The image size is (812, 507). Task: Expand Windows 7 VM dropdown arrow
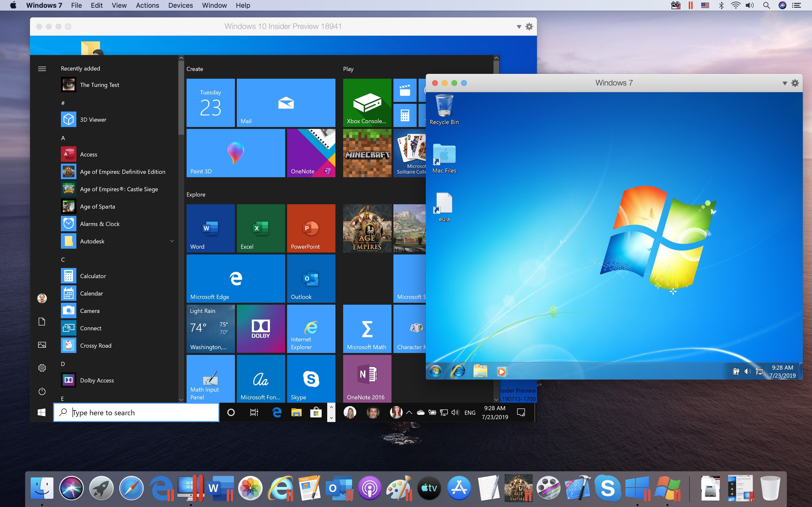pyautogui.click(x=784, y=82)
